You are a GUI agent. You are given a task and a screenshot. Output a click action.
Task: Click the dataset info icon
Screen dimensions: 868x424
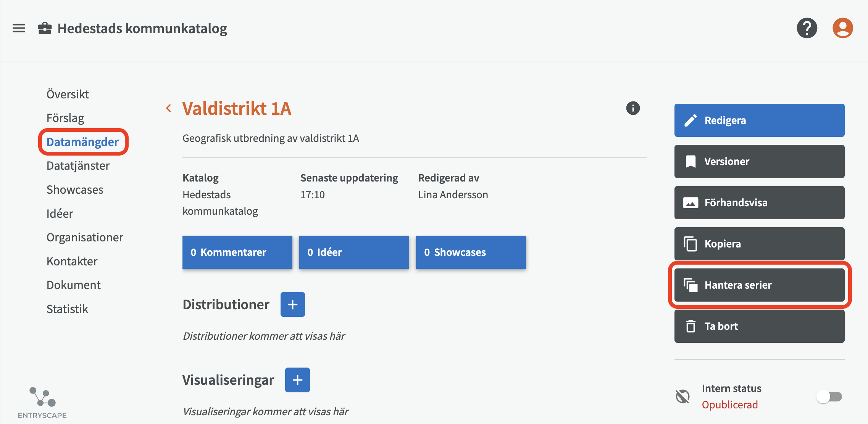[x=632, y=108]
